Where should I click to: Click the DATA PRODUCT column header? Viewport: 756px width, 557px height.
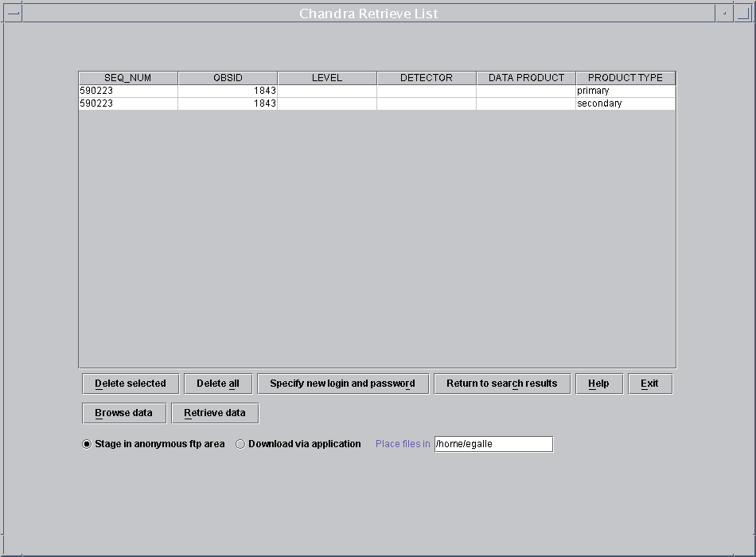(526, 78)
